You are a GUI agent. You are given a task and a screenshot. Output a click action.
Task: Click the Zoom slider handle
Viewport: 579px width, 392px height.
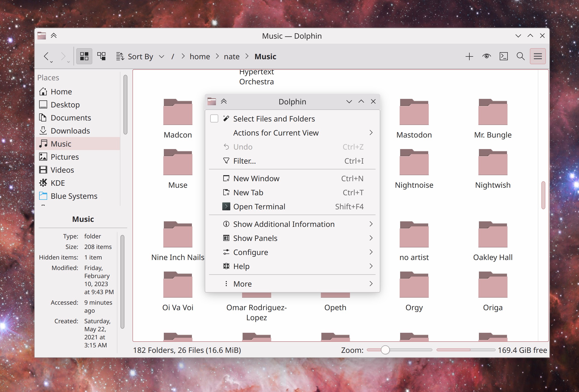(x=385, y=350)
